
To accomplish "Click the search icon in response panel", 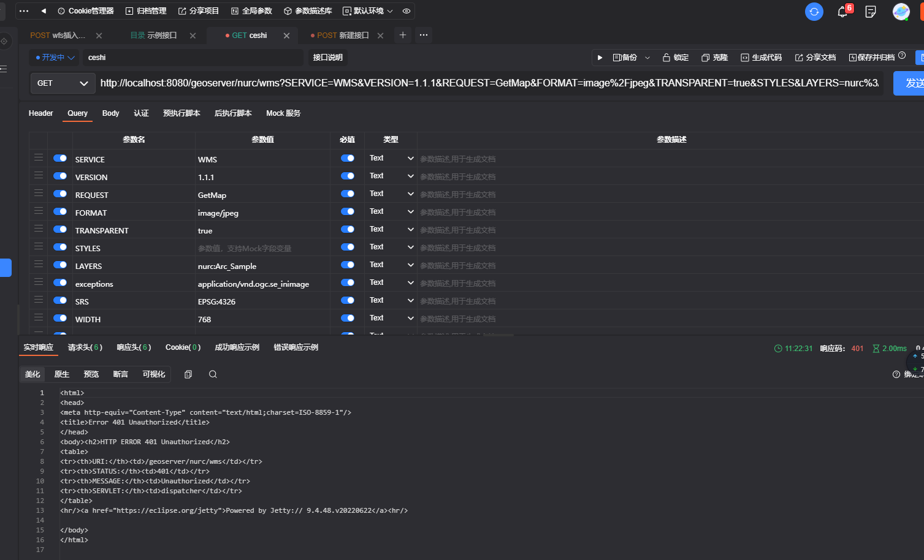I will [x=213, y=374].
